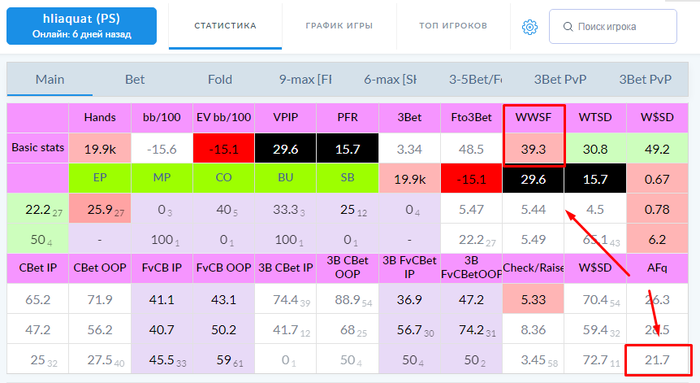This screenshot has width=700, height=383.
Task: Click the Fto3Bet column header
Action: coord(471,118)
